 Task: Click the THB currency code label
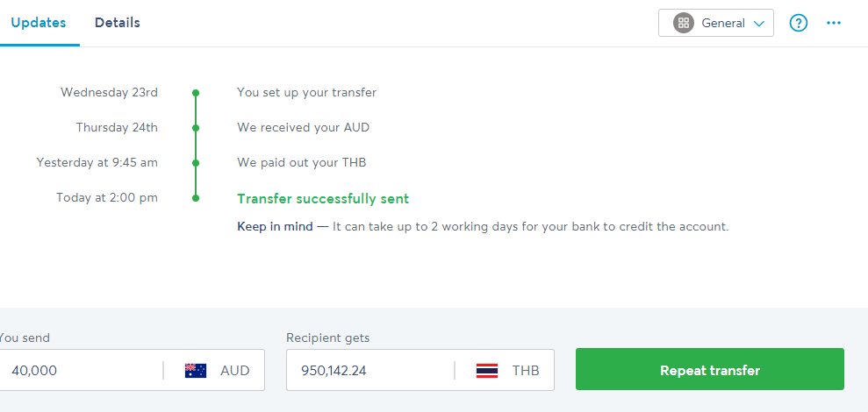(527, 371)
